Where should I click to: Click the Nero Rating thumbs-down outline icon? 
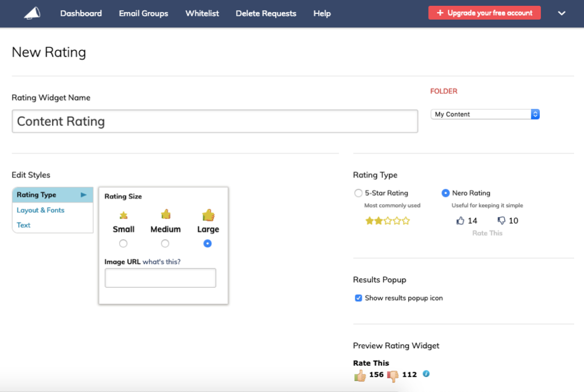point(501,220)
